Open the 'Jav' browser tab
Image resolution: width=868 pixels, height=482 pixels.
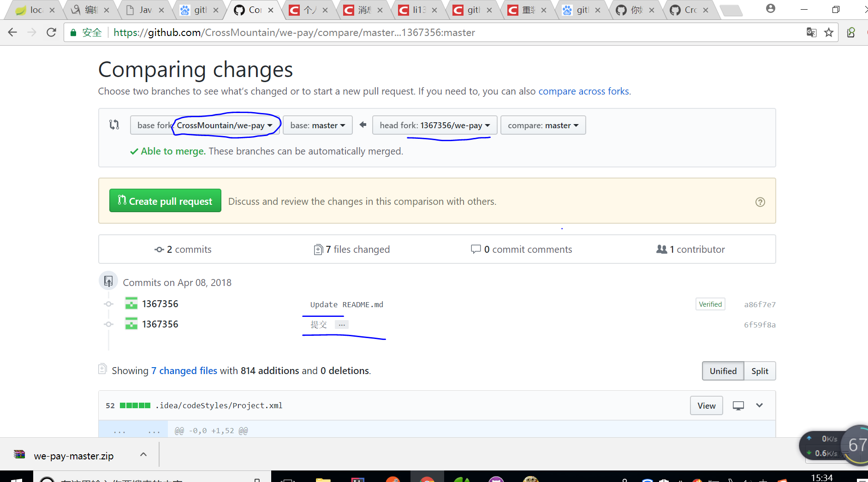pos(145,10)
